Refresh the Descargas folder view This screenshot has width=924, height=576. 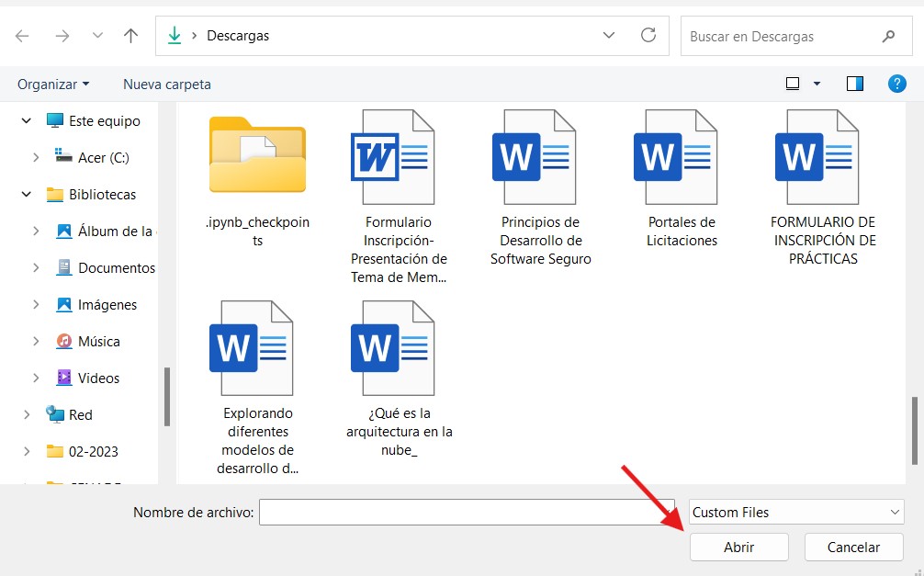point(648,36)
